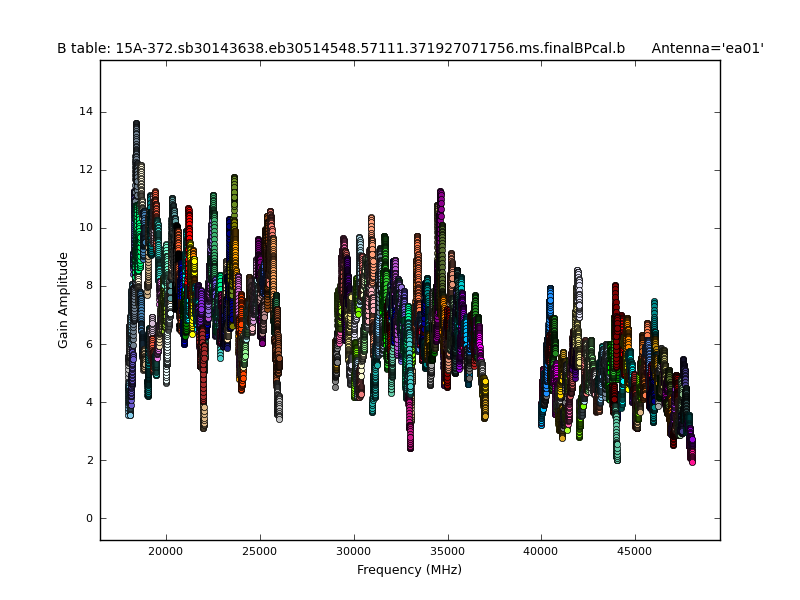This screenshot has height=600, width=800.
Task: Click the 0 y-axis tick label
Action: 90,519
